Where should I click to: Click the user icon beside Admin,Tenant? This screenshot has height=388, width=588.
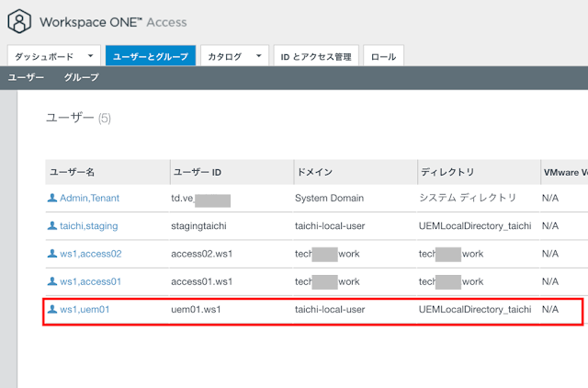(x=52, y=198)
